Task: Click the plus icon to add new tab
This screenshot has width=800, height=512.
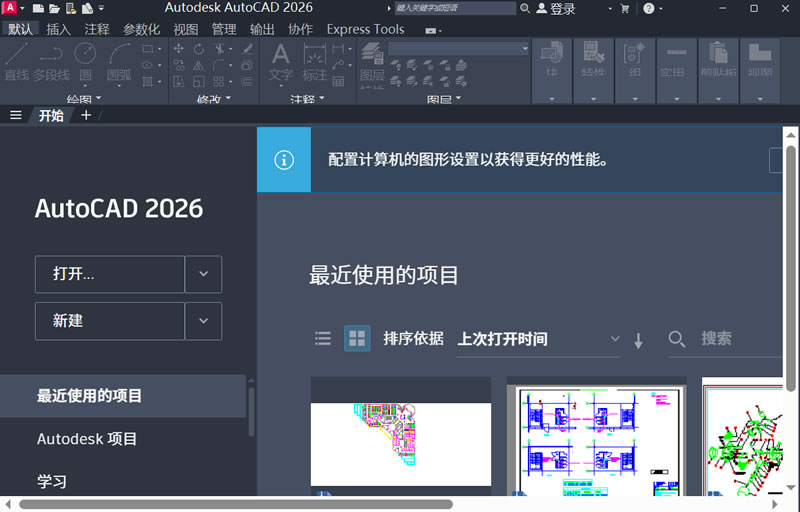Action: tap(86, 115)
